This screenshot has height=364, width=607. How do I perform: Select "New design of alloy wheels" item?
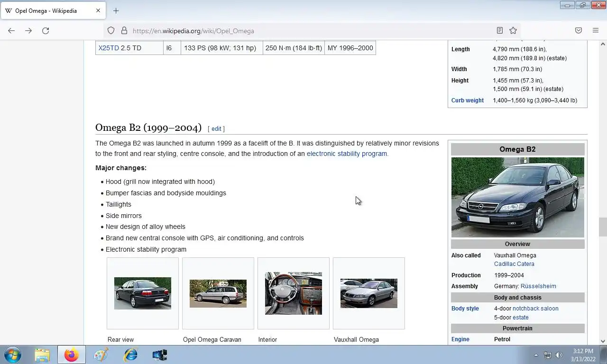coord(146,227)
